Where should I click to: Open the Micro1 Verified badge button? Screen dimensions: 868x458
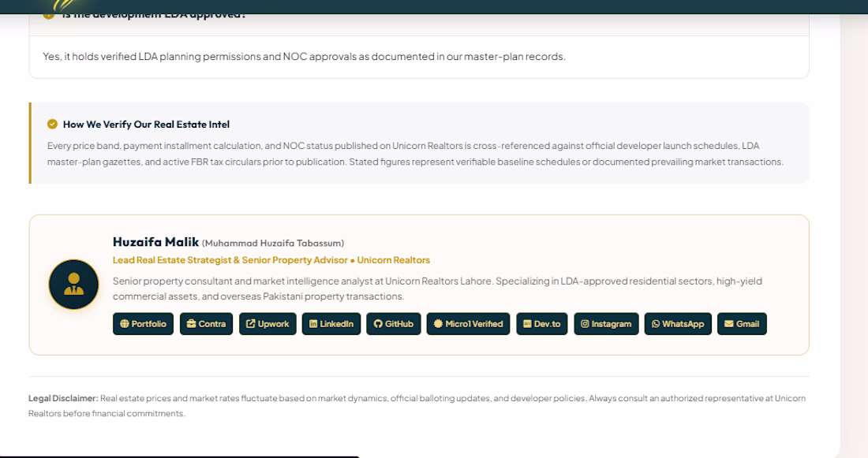click(x=468, y=323)
